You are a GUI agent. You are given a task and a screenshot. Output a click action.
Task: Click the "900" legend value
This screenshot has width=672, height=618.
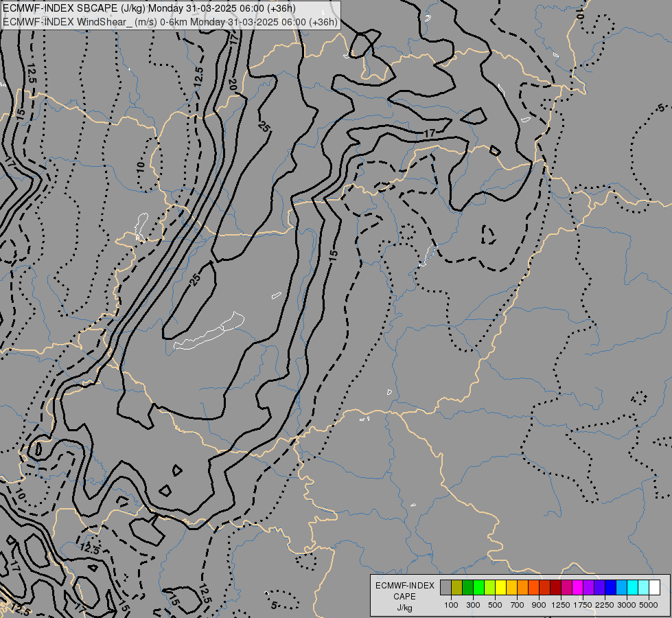click(x=539, y=605)
